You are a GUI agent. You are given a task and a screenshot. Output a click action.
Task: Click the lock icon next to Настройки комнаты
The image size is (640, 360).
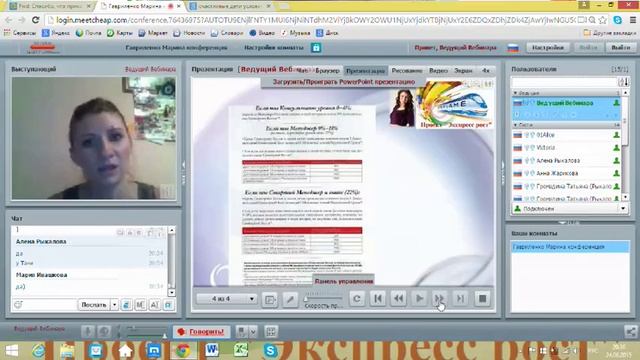pos(316,47)
